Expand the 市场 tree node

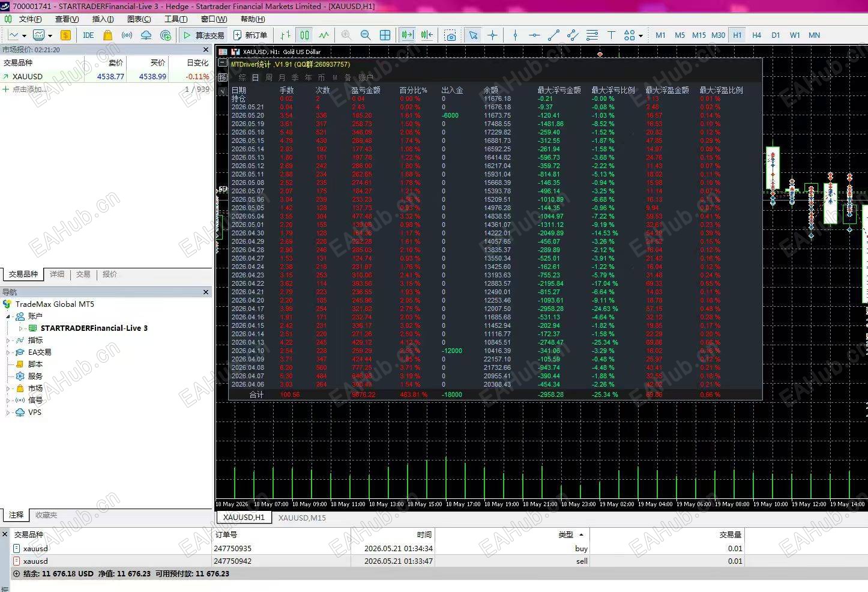(8, 388)
